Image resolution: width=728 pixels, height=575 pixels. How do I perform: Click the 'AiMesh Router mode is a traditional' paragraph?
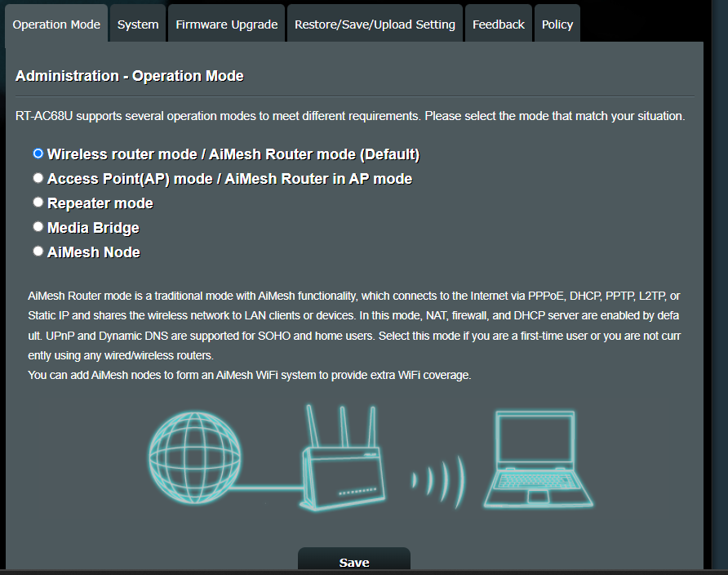pyautogui.click(x=354, y=326)
